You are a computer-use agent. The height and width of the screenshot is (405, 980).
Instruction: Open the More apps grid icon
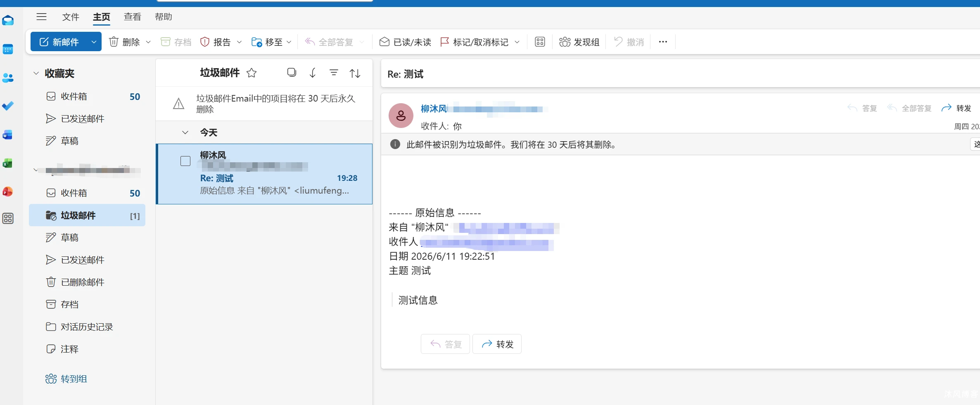click(8, 218)
